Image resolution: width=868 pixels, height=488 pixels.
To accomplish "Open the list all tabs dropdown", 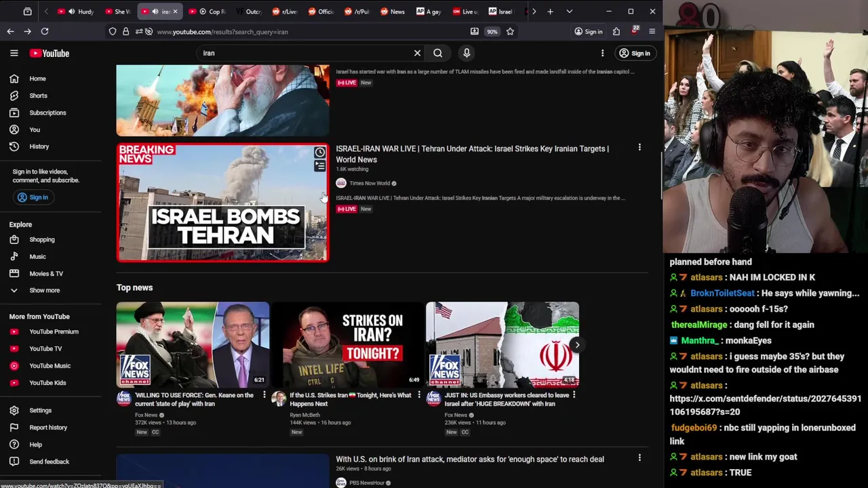I will [569, 12].
